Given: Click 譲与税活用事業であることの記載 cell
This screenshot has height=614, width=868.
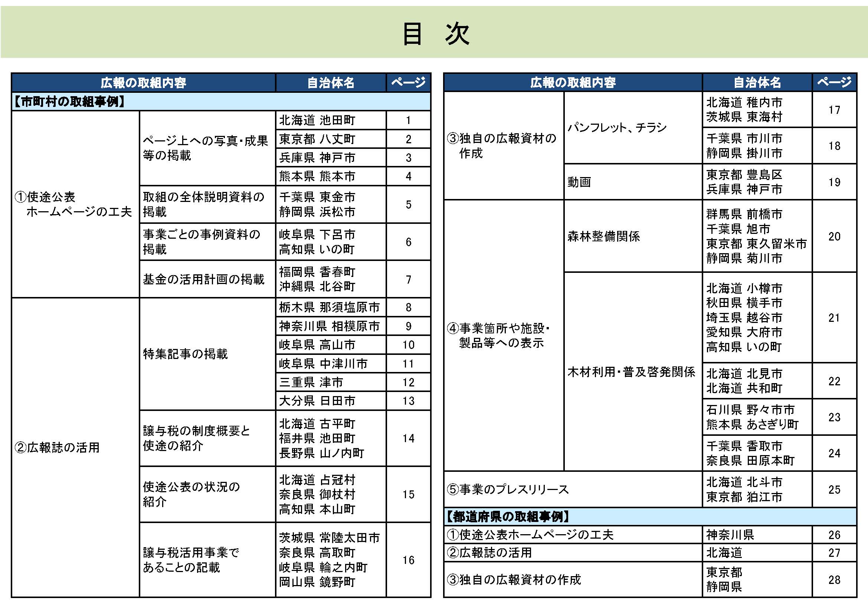Looking at the screenshot, I should click(207, 560).
